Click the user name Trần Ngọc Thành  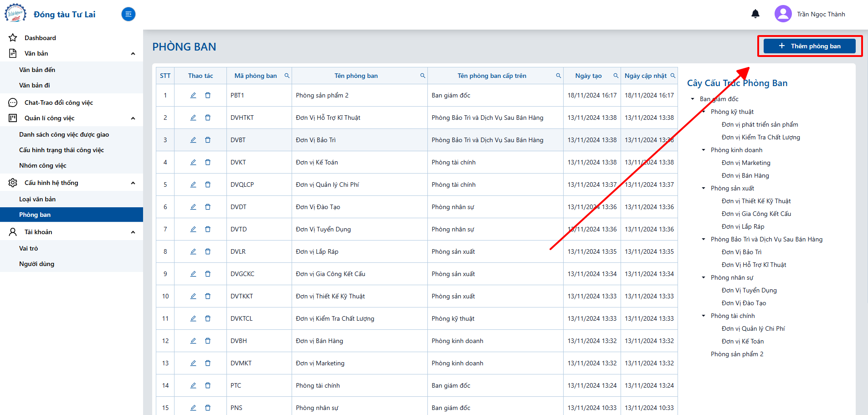(821, 14)
